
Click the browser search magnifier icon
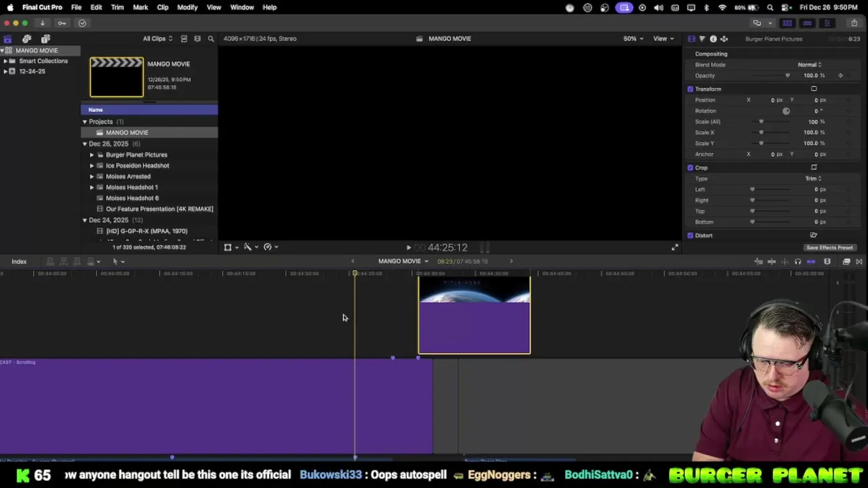211,39
